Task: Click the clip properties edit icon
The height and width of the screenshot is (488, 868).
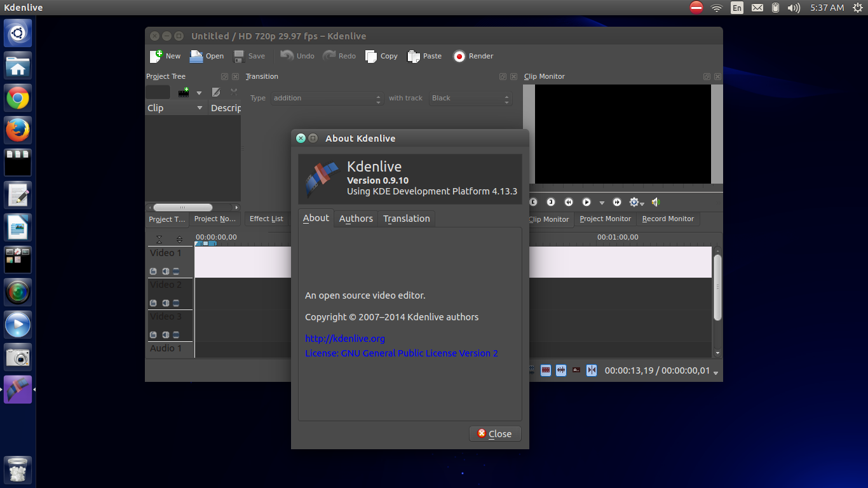Action: click(x=216, y=92)
